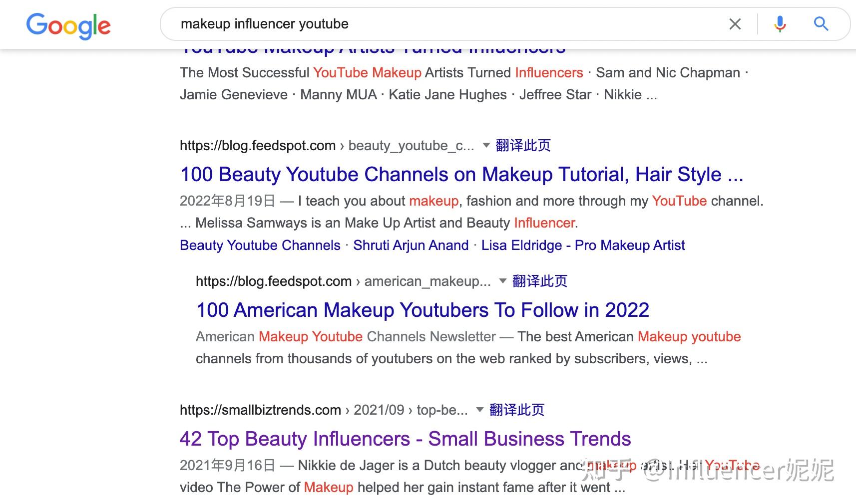The image size is (856, 504).
Task: Translate the smallbiztrends result via 翻译此页
Action: coord(517,410)
